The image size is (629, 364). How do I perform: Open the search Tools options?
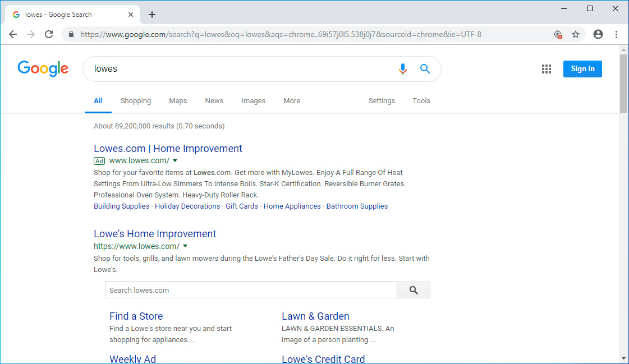click(421, 101)
